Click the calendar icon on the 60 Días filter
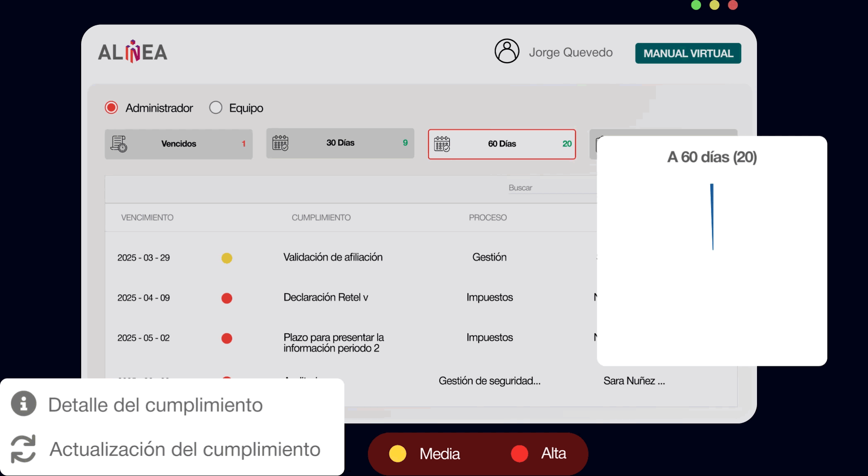 pos(441,144)
